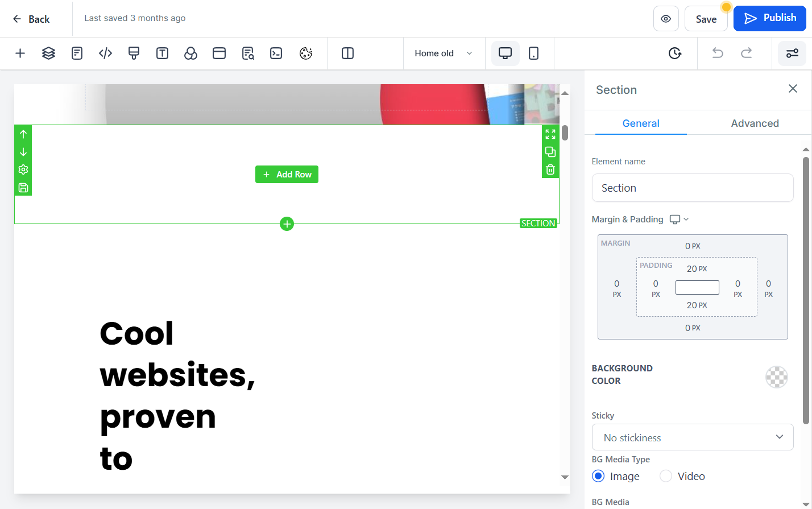
Task: Open the custom code icon
Action: point(105,53)
